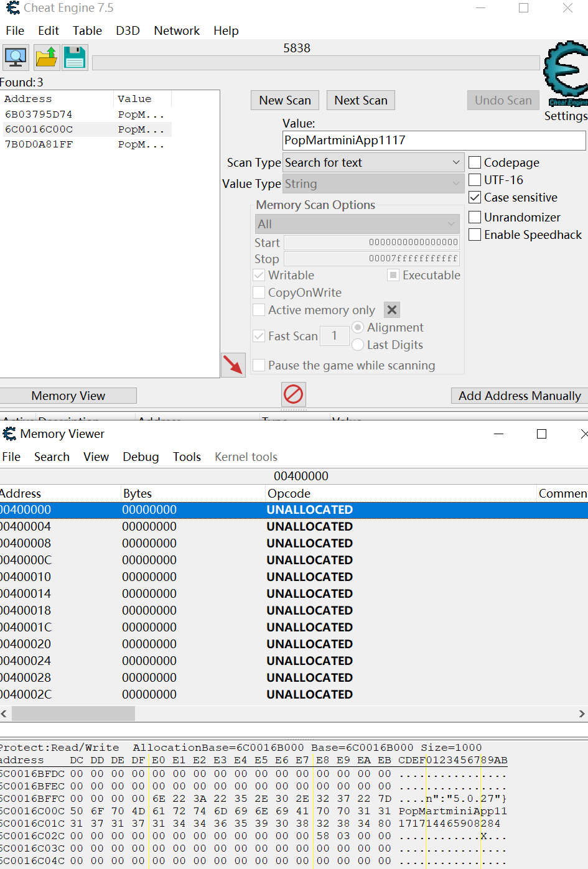This screenshot has width=588, height=869.
Task: Click the disassembler horizontal scrollbar thumb
Action: (x=73, y=713)
